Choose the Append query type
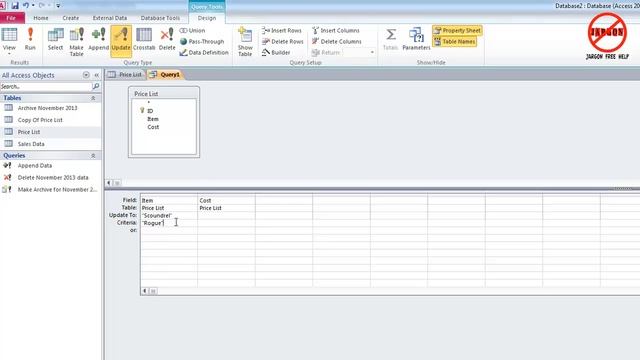The width and height of the screenshot is (640, 360). pyautogui.click(x=98, y=39)
